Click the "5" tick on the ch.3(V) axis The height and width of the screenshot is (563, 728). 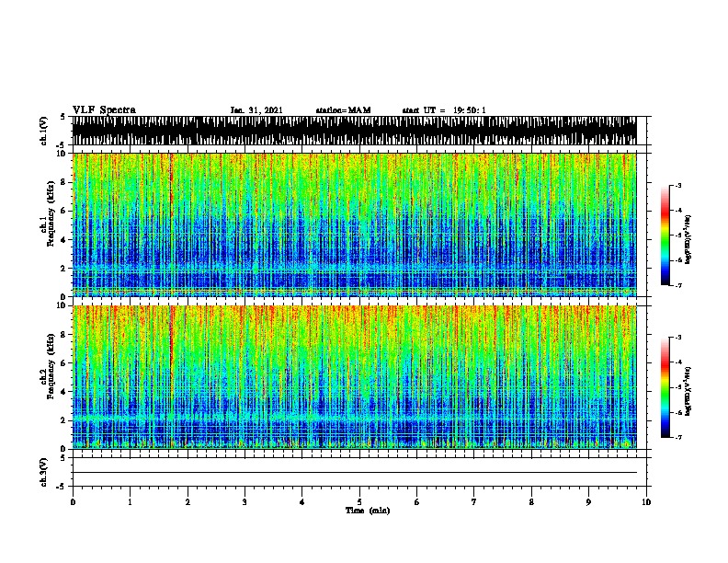(63, 458)
